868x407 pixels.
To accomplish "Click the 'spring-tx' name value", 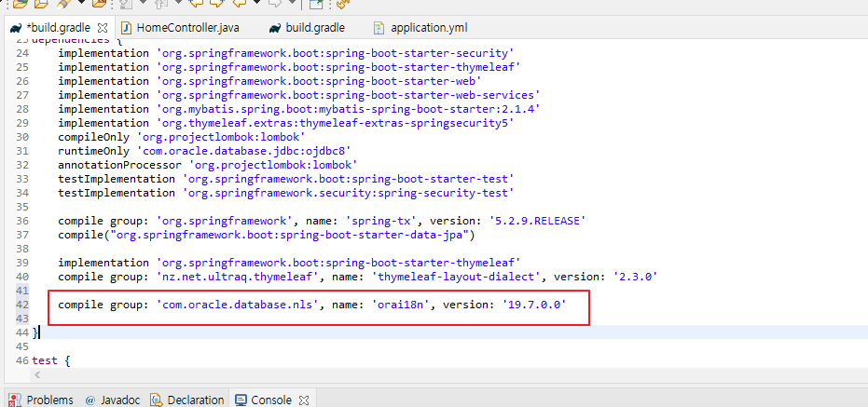I will tap(379, 221).
